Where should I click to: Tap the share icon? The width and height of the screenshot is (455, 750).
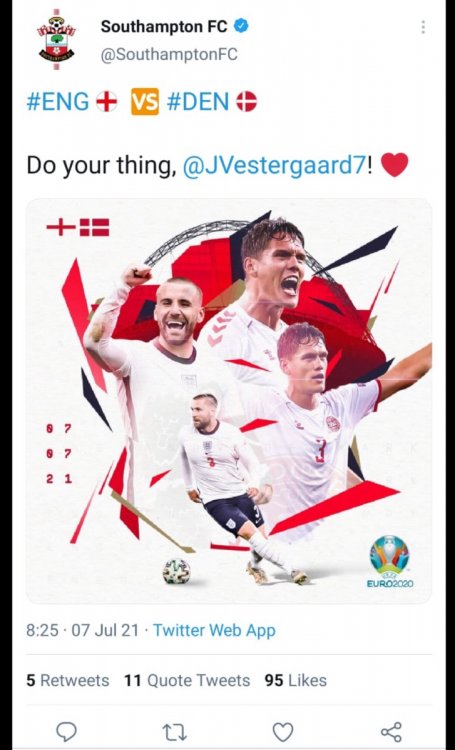[391, 732]
